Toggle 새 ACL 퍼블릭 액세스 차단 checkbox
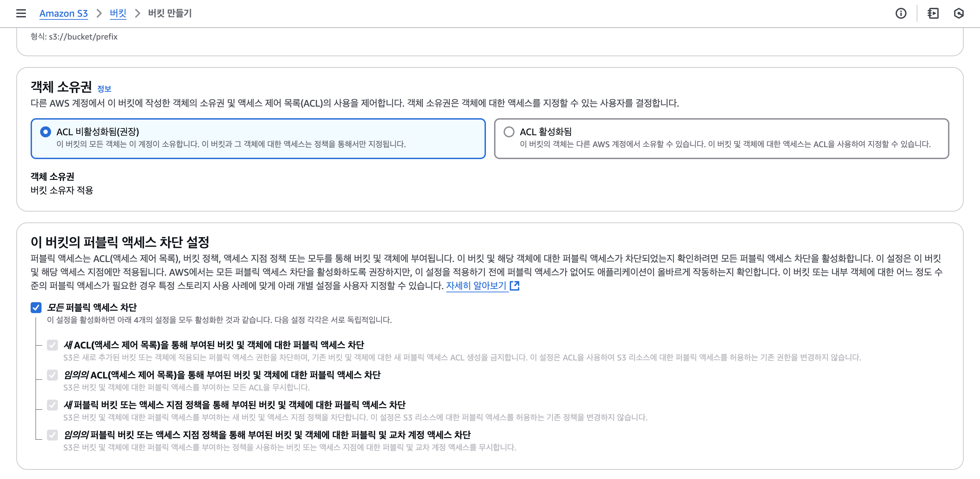The width and height of the screenshot is (980, 479). pos(52,345)
